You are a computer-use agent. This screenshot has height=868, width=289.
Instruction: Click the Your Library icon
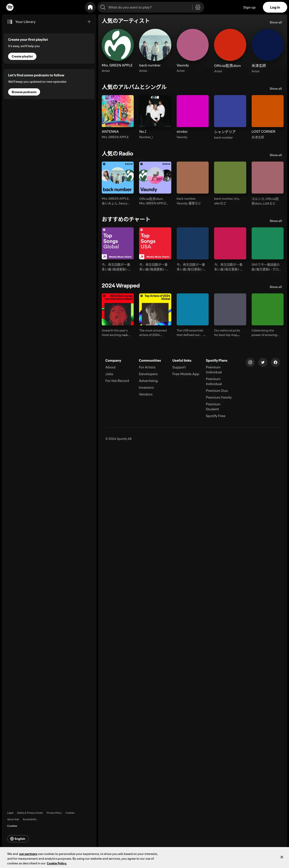[x=10, y=22]
